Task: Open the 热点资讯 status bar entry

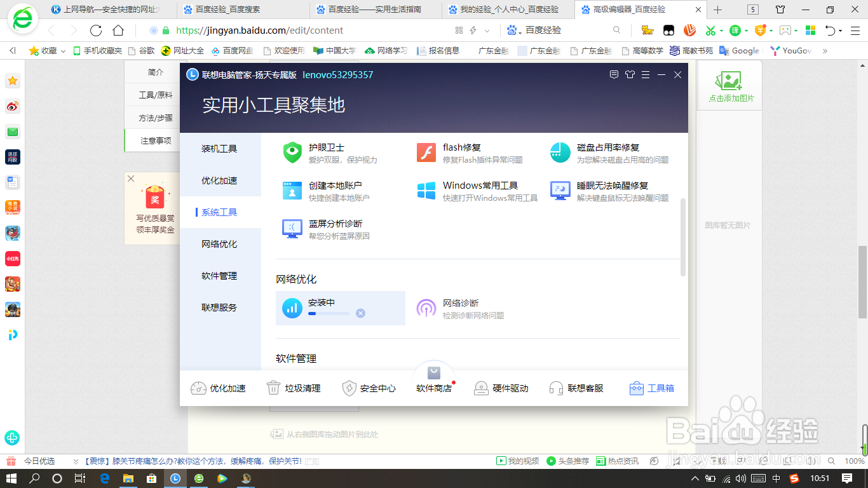Action: click(617, 461)
